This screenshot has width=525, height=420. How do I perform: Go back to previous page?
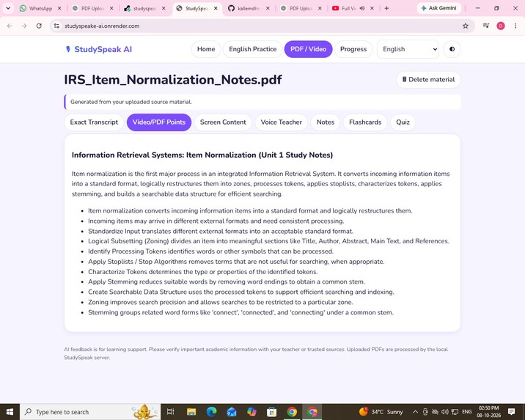(10, 26)
